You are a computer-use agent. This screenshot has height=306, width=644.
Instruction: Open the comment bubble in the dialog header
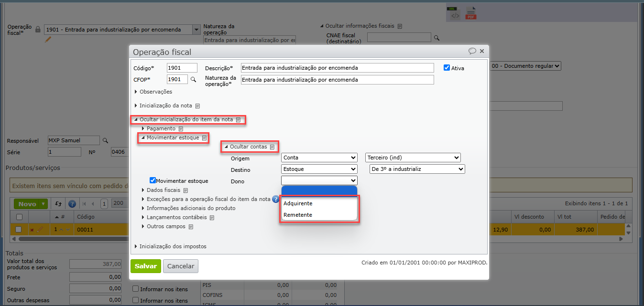pos(472,51)
